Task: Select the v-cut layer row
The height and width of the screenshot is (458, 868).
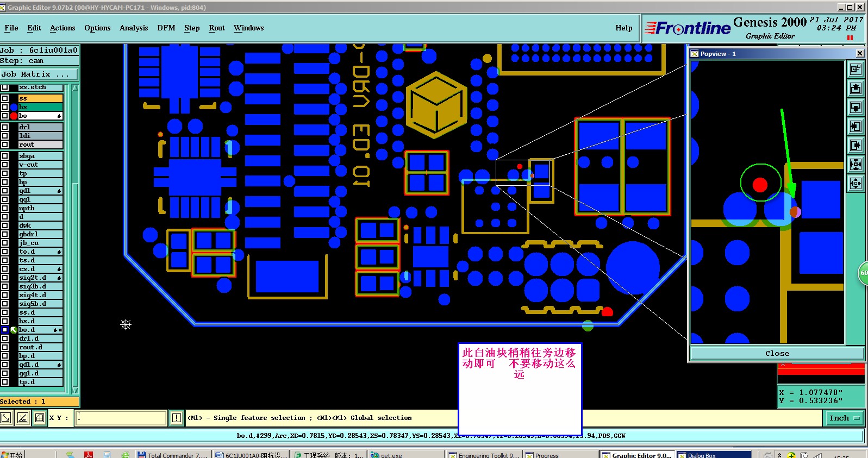Action: coord(40,165)
